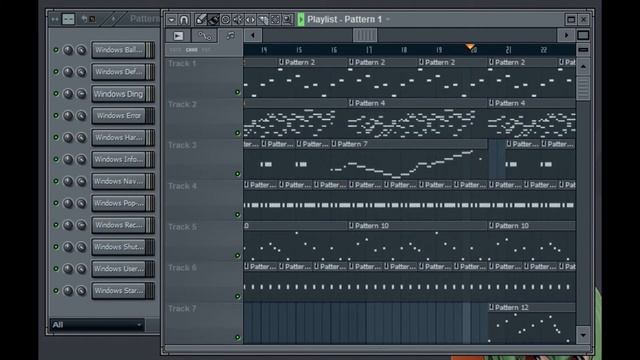
Task: Open the All channel group dropdown
Action: pos(97,325)
